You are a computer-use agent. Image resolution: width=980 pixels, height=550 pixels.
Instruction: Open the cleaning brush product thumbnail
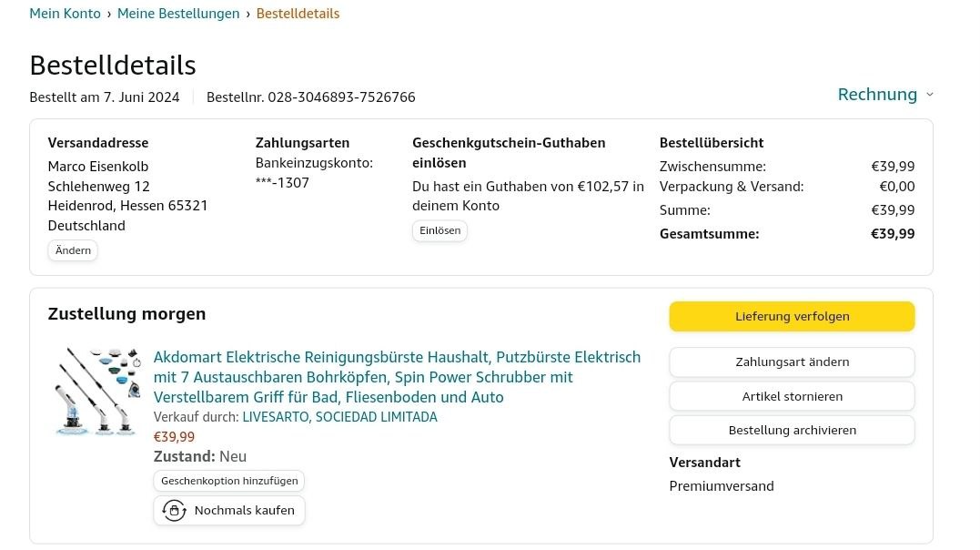click(96, 390)
